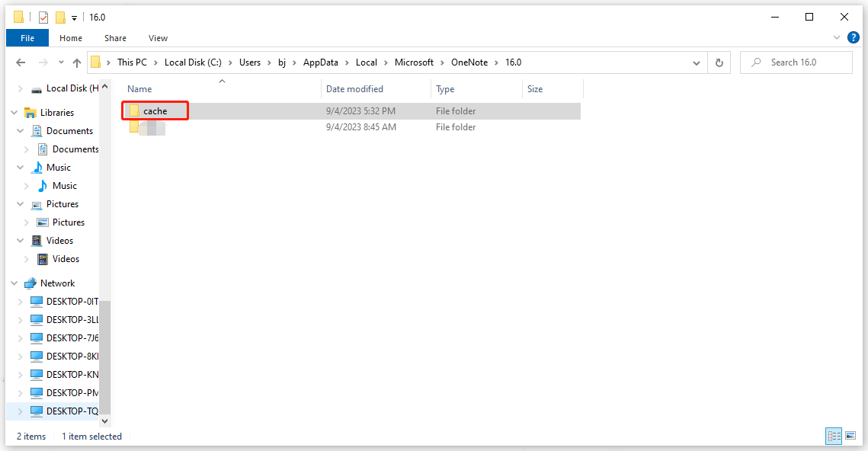Go back with the Back arrow
Viewport: 868px width, 451px height.
[21, 62]
